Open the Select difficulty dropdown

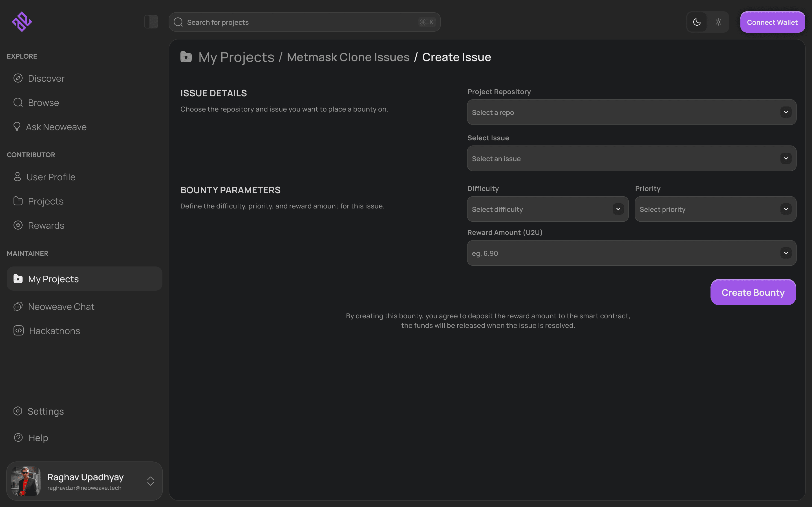click(x=548, y=209)
